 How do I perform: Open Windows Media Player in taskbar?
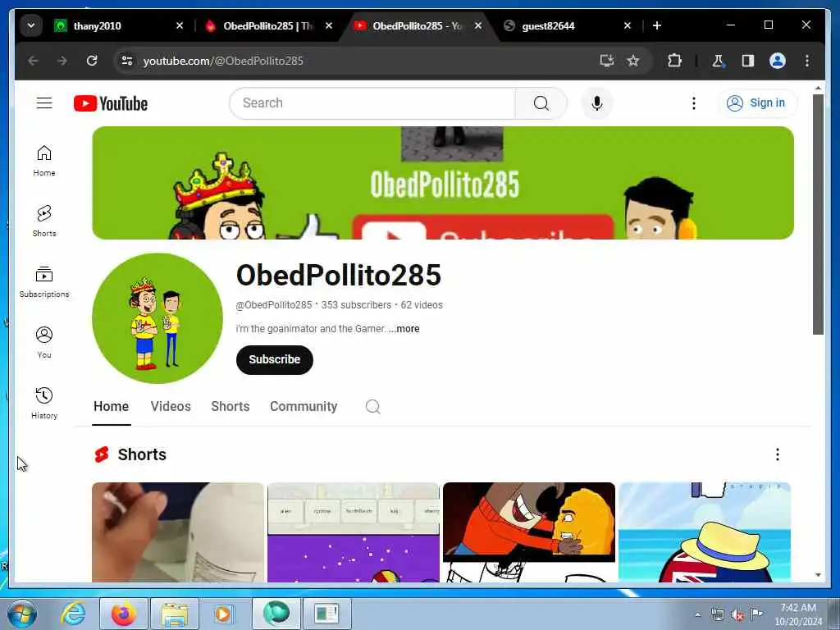[x=223, y=614]
